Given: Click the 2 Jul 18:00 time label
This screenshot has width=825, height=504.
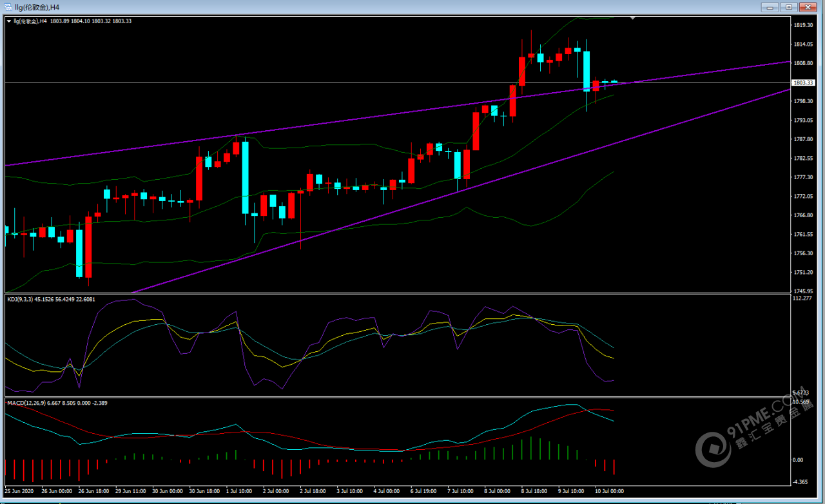Looking at the screenshot, I should pos(313,491).
